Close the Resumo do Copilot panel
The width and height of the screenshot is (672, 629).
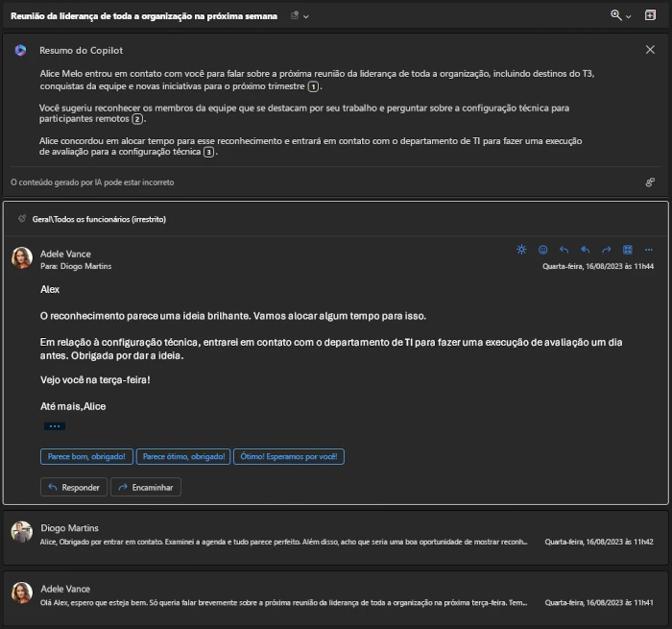pos(650,50)
